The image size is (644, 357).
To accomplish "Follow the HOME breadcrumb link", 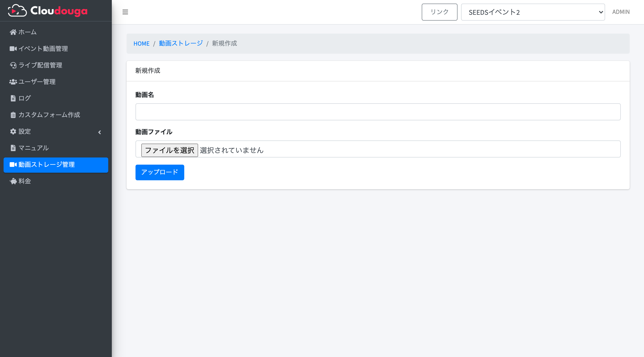I will coord(142,43).
